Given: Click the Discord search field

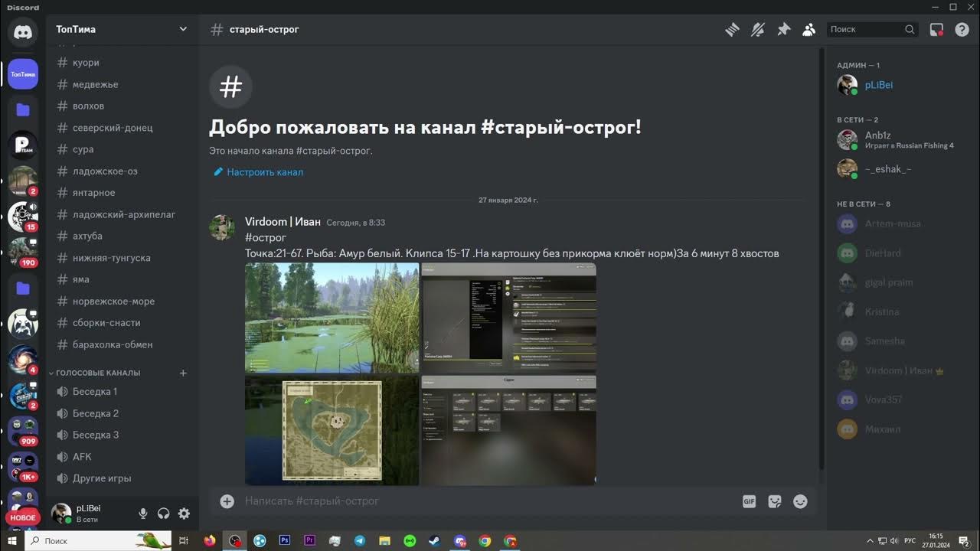Looking at the screenshot, I should 872,29.
